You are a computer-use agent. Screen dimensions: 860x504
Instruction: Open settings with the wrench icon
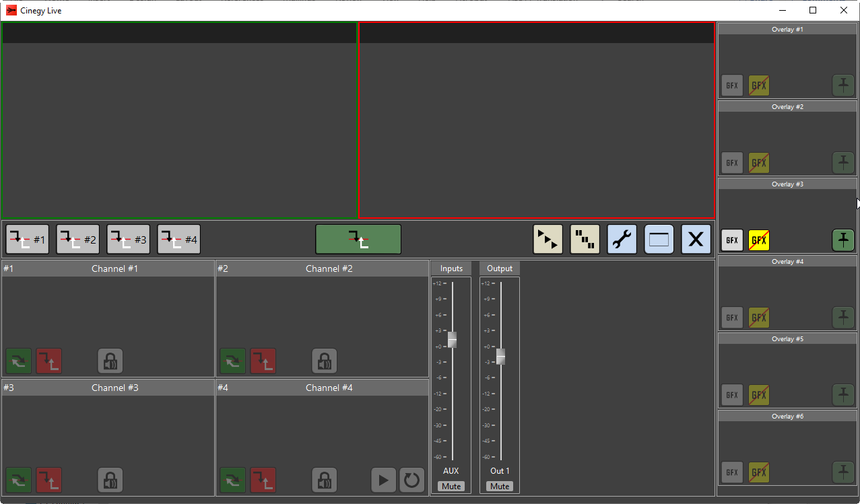click(622, 239)
